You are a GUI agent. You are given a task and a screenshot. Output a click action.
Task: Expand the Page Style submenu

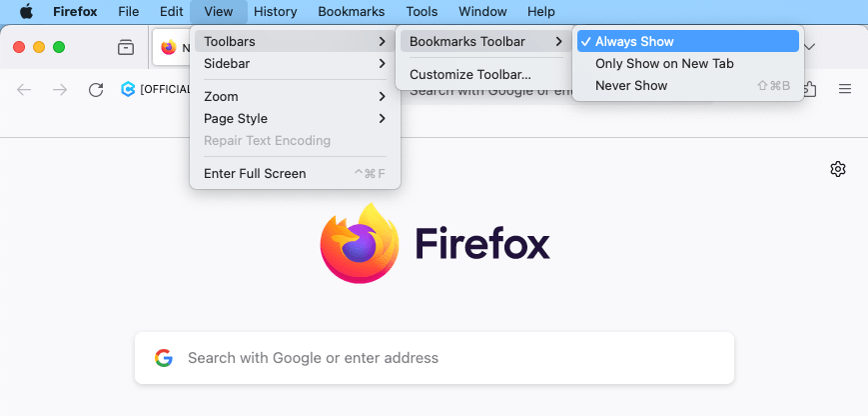coord(295,119)
